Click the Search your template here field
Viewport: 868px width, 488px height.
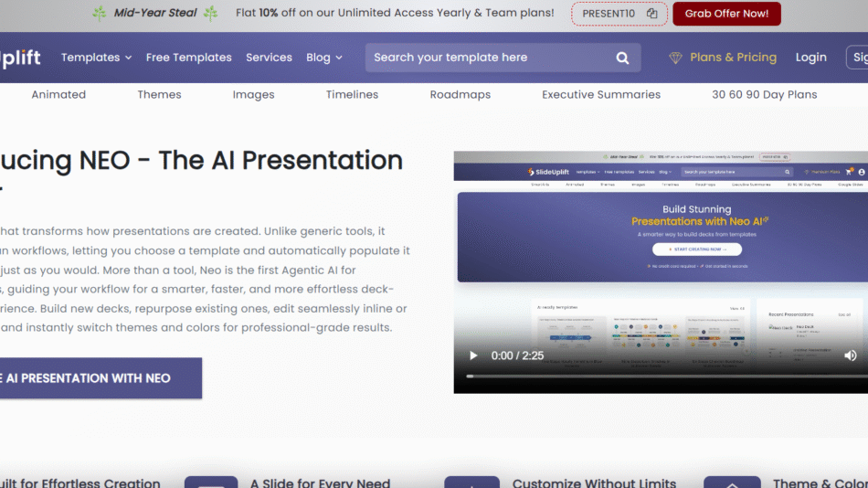489,58
